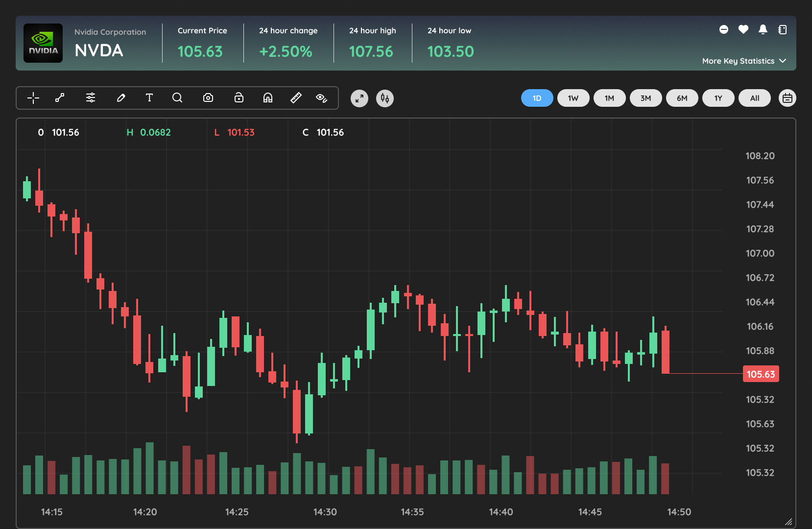This screenshot has height=529, width=812.
Task: Select the trend line drawing tool
Action: (x=60, y=98)
